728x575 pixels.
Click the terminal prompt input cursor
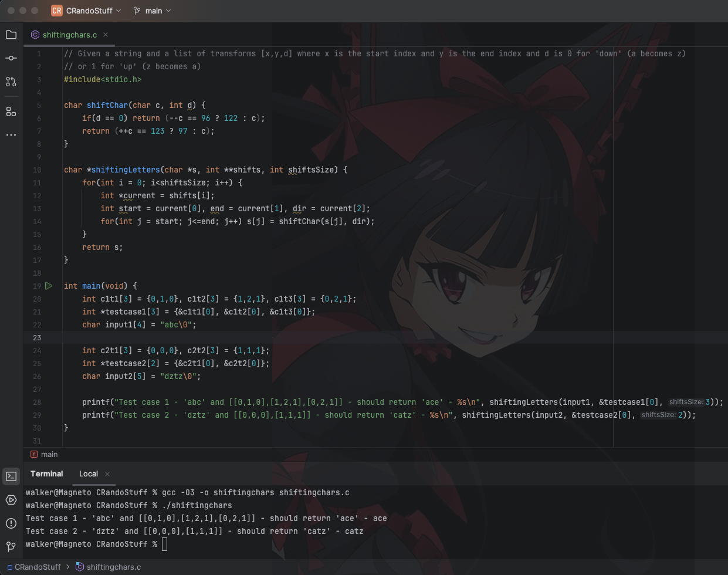tap(165, 544)
